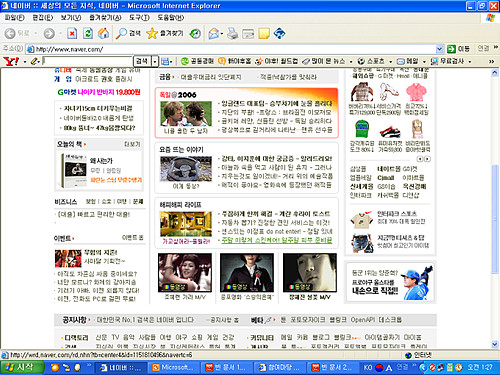Open the first menu in menu bar
Viewport: 500px width, 375px height.
pyautogui.click(x=14, y=17)
